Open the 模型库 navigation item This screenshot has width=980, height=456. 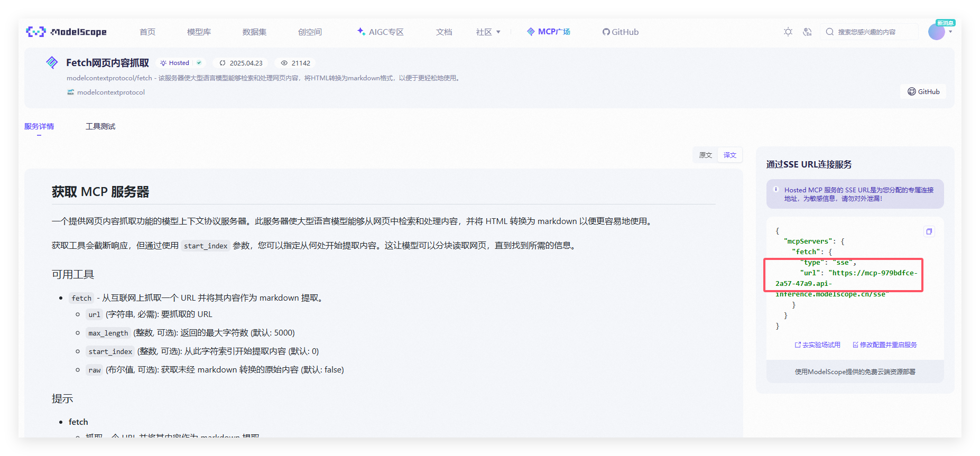pyautogui.click(x=199, y=32)
